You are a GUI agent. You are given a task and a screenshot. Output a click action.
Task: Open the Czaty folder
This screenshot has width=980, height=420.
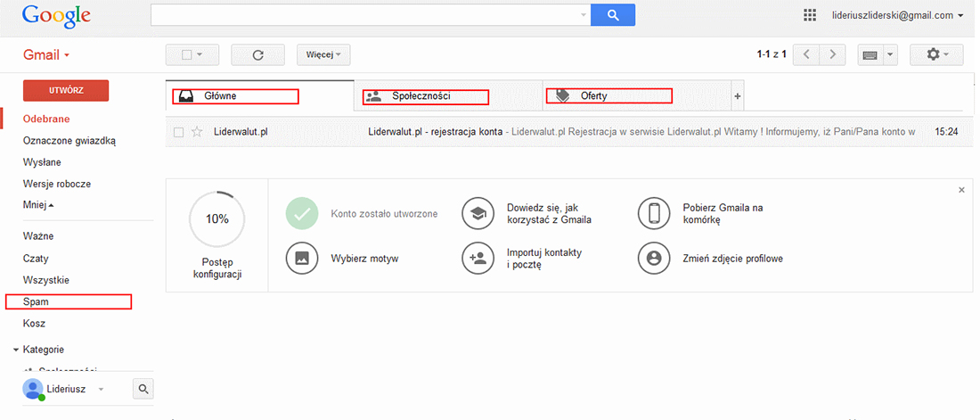tap(36, 259)
